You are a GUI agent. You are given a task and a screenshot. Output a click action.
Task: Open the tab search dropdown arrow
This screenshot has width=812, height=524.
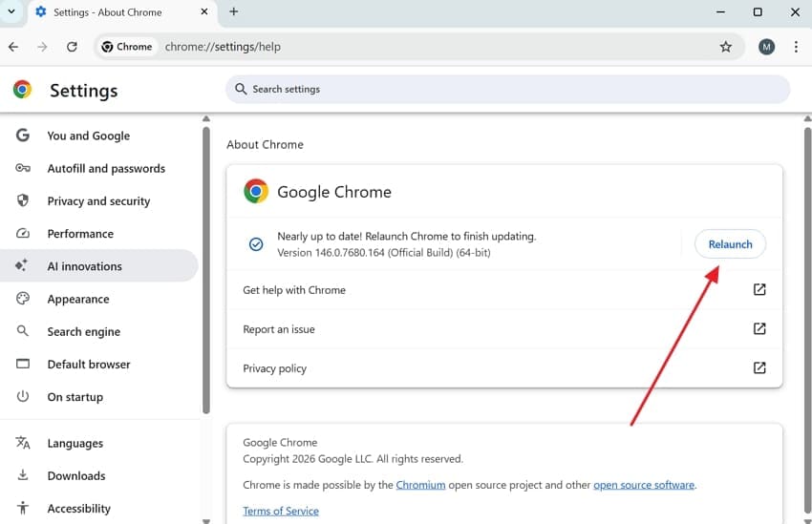click(x=11, y=11)
